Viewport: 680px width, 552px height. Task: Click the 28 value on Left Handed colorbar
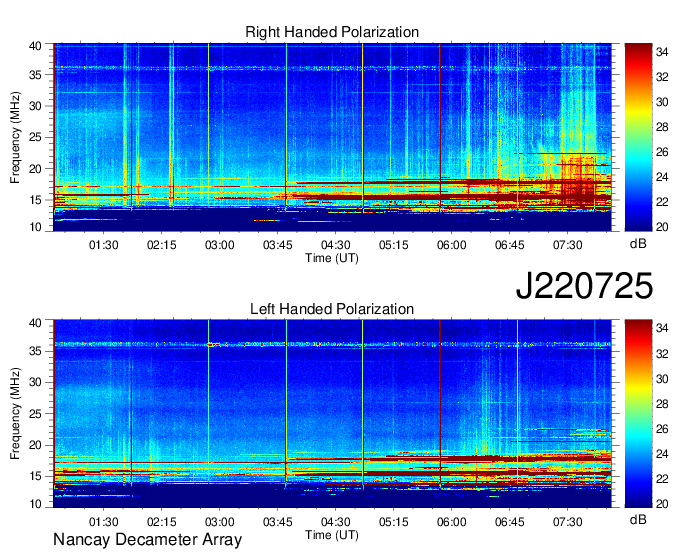click(x=662, y=404)
